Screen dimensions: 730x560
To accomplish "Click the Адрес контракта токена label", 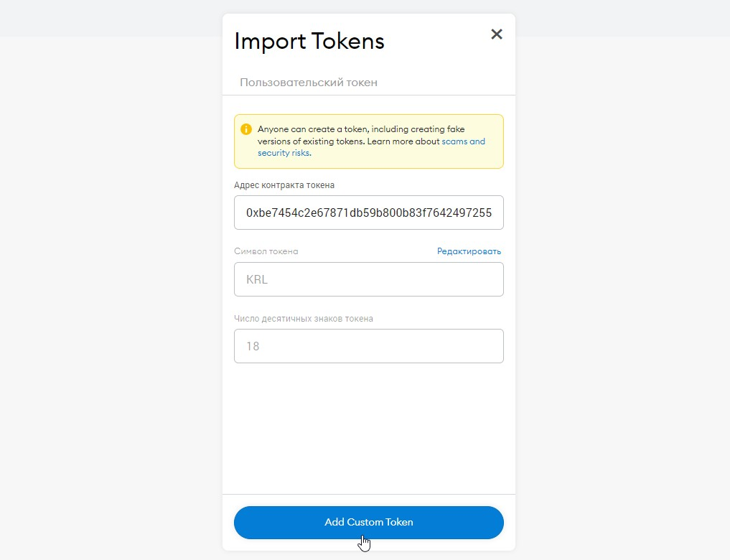I will pyautogui.click(x=284, y=185).
